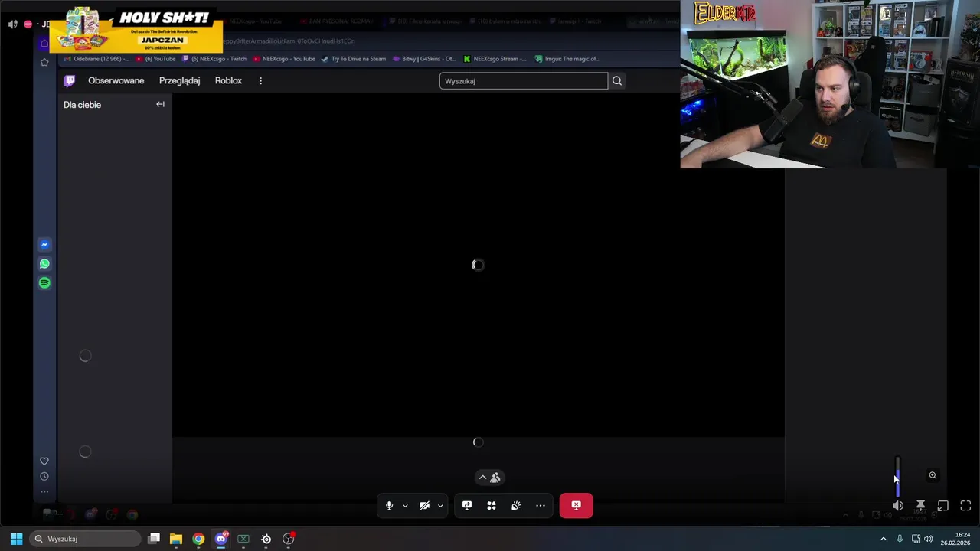Open browser sidebar three-dot more menu
The height and width of the screenshot is (551, 980).
tap(44, 492)
